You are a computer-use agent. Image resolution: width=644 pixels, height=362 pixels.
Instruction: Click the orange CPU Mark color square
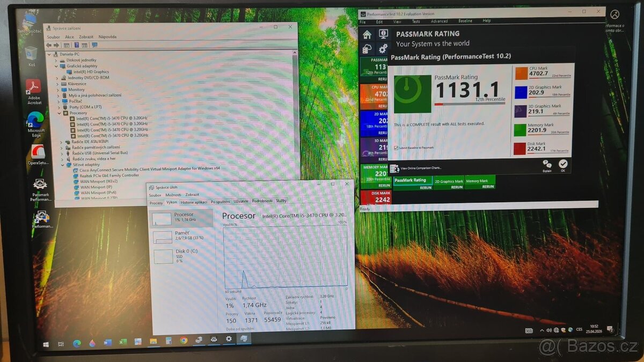(521, 73)
